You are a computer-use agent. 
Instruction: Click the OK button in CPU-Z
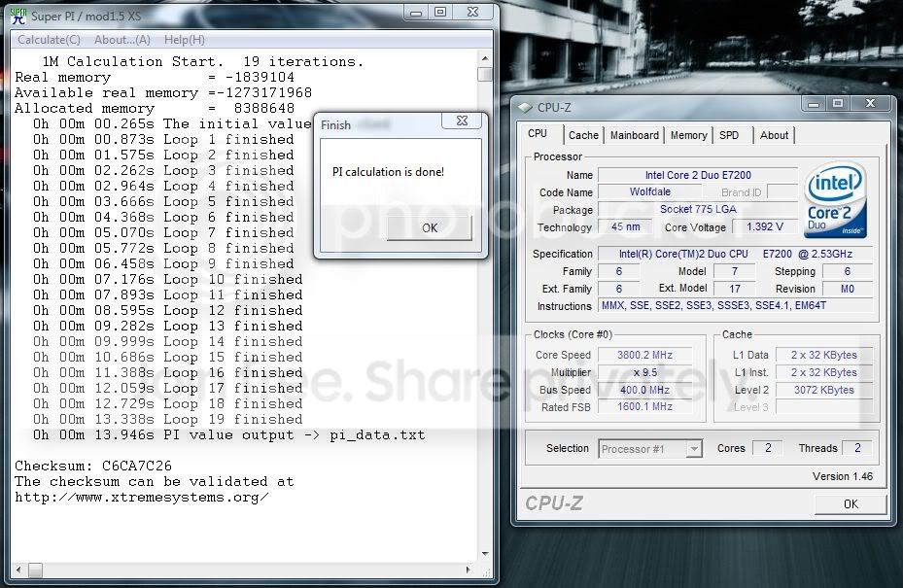point(851,504)
